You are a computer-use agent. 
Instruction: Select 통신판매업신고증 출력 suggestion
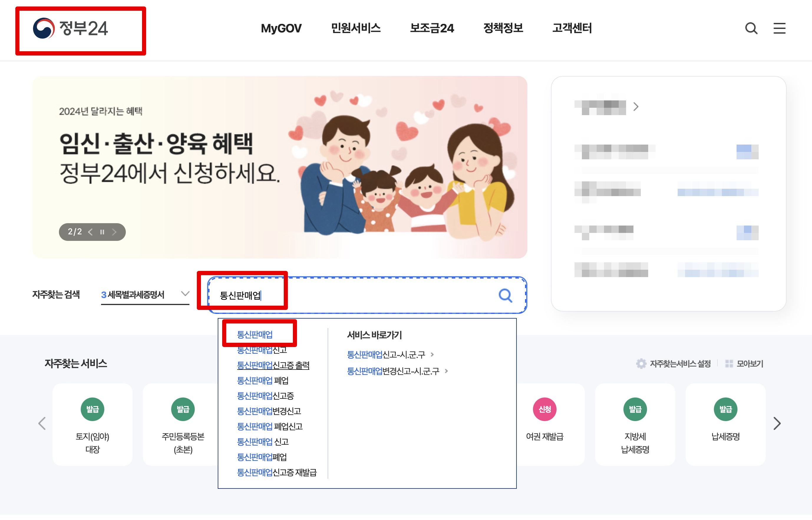273,365
